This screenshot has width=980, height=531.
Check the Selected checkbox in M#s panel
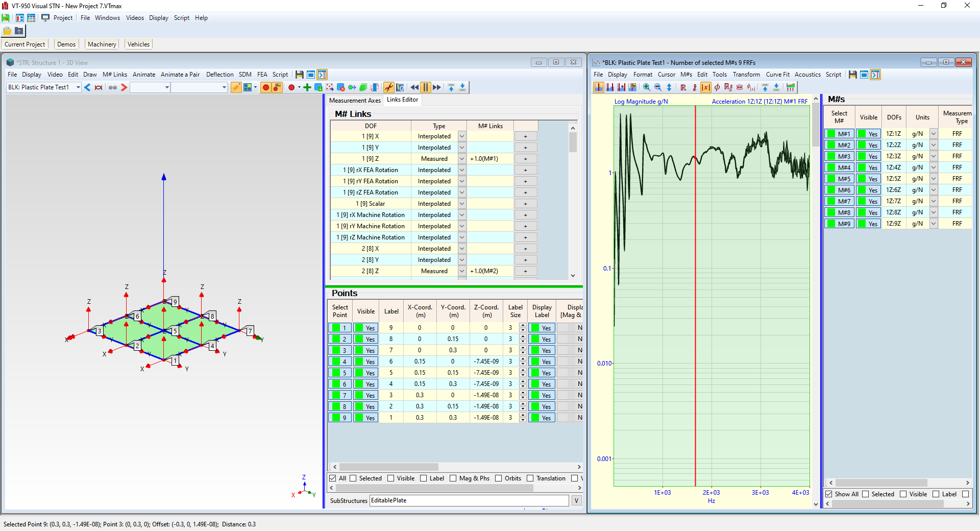click(866, 494)
